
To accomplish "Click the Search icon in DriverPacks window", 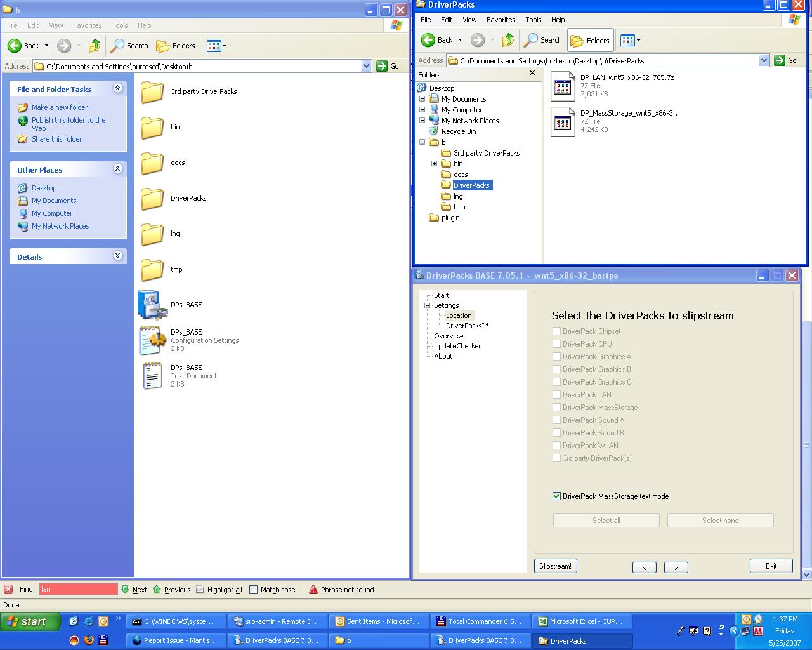I will (531, 41).
